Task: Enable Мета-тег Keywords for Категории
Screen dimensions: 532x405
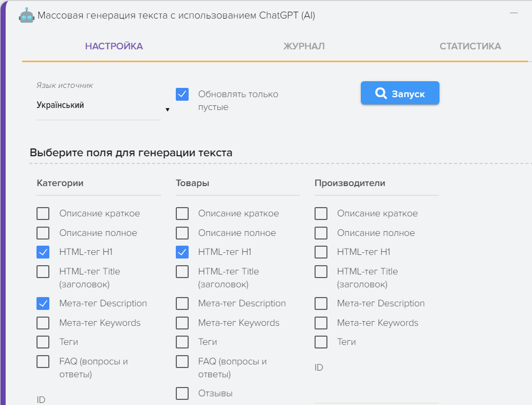Action: pos(43,323)
